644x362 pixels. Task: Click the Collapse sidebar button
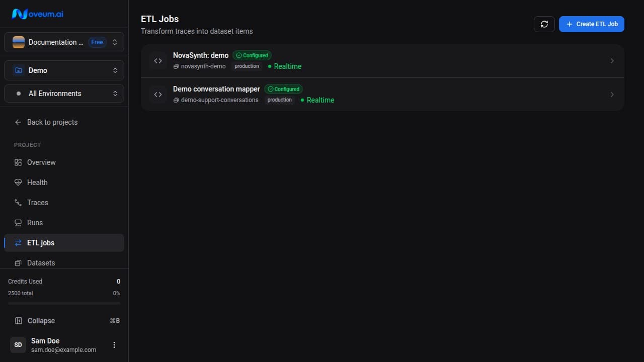pos(64,321)
